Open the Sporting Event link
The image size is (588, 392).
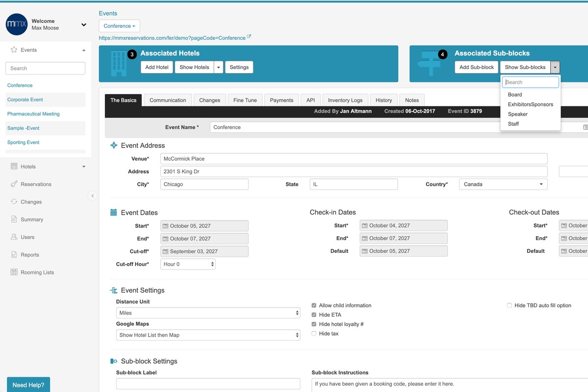[23, 142]
